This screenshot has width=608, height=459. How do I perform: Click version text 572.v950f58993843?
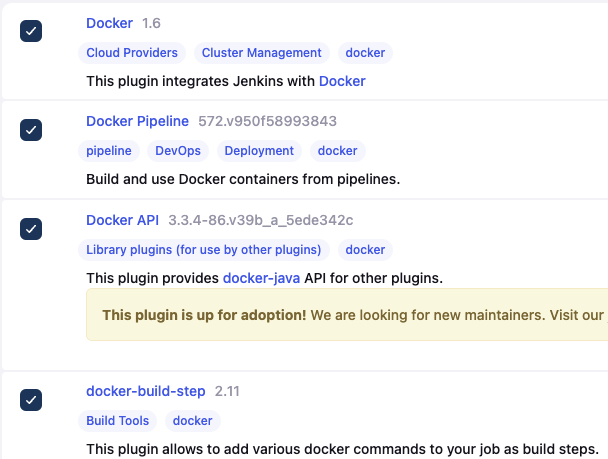[x=267, y=121]
